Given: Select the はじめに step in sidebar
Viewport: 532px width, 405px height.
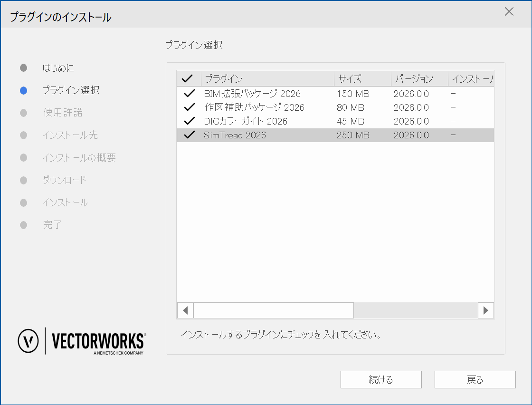Looking at the screenshot, I should (58, 68).
